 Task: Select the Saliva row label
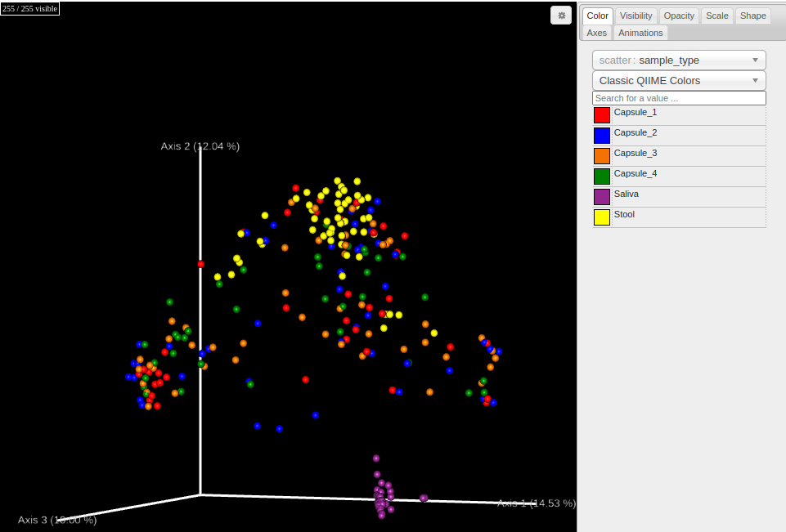pyautogui.click(x=626, y=194)
